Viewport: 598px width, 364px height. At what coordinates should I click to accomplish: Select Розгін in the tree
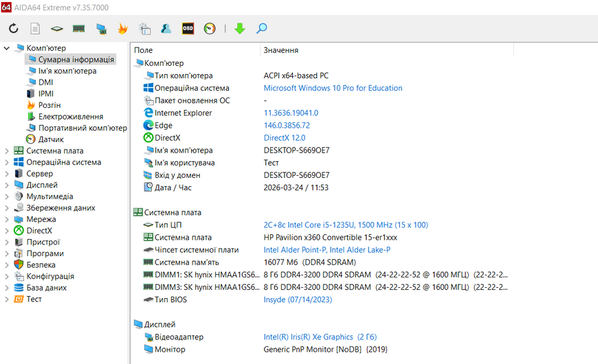pos(49,105)
